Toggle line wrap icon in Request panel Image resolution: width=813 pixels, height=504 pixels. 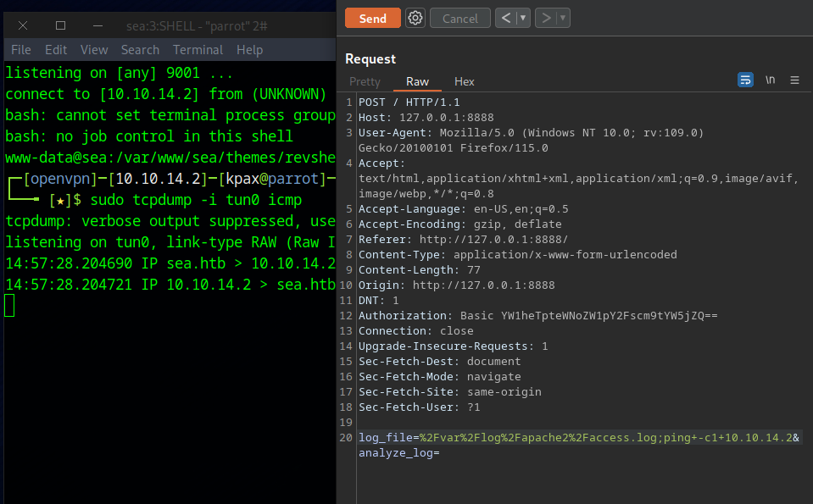[745, 80]
